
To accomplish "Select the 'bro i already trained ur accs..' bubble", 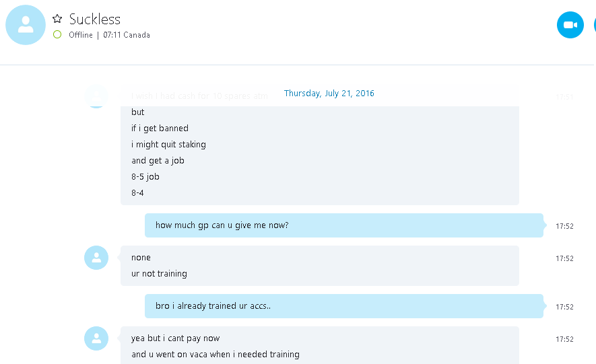I will 344,306.
